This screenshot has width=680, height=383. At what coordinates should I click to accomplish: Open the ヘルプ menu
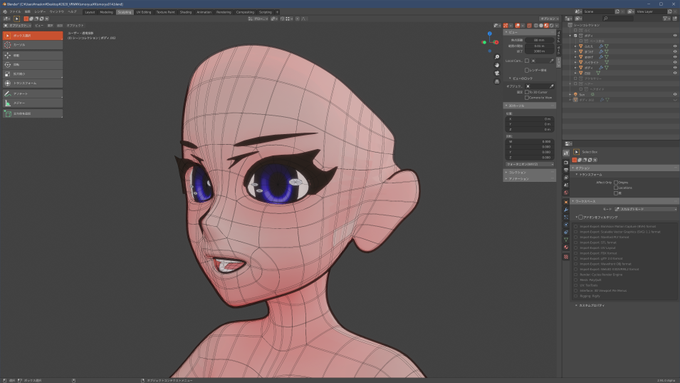(x=72, y=12)
